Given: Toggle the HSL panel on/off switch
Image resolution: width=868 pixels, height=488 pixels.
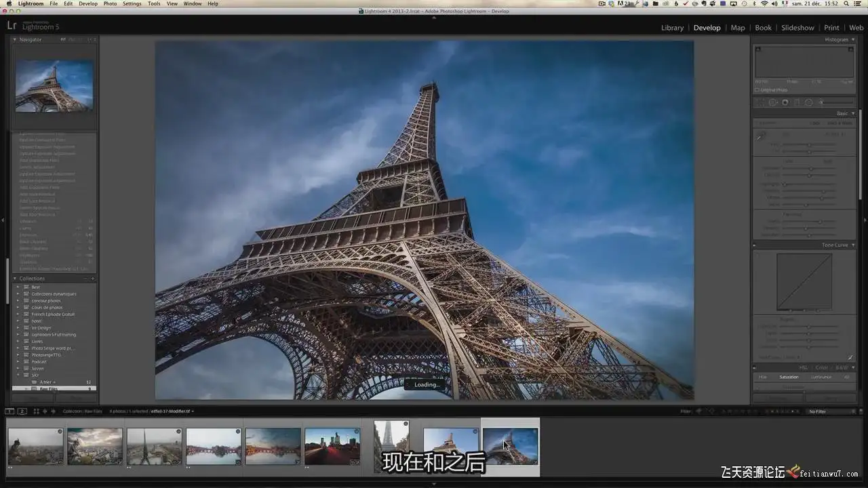Looking at the screenshot, I should 755,367.
